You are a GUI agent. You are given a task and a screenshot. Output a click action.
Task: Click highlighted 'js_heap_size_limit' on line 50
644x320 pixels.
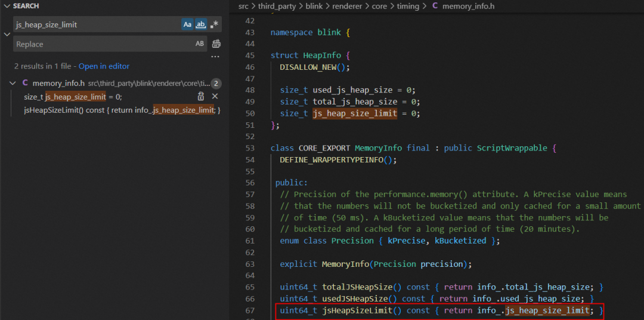point(354,113)
